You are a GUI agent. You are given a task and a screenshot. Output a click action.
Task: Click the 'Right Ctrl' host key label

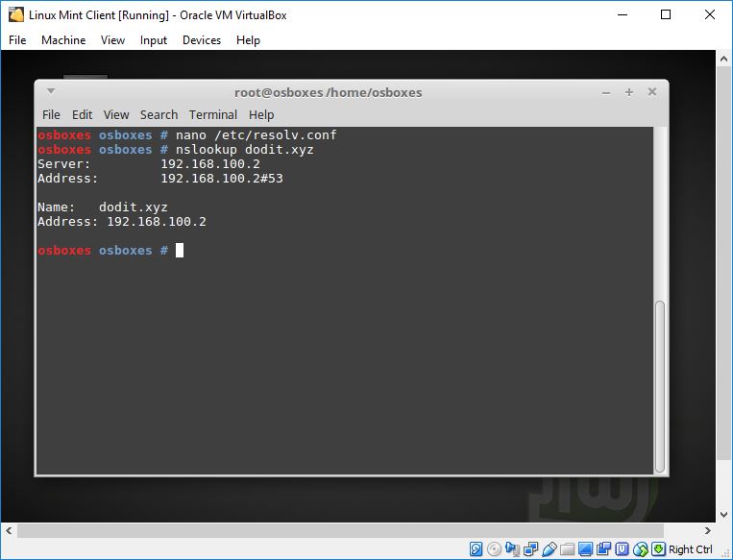tap(691, 549)
